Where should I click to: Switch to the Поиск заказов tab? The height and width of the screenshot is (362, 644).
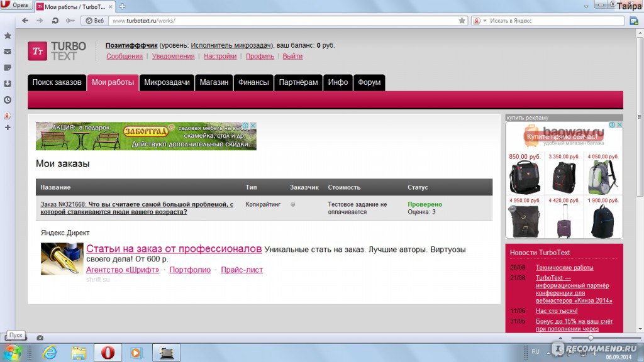coord(57,82)
